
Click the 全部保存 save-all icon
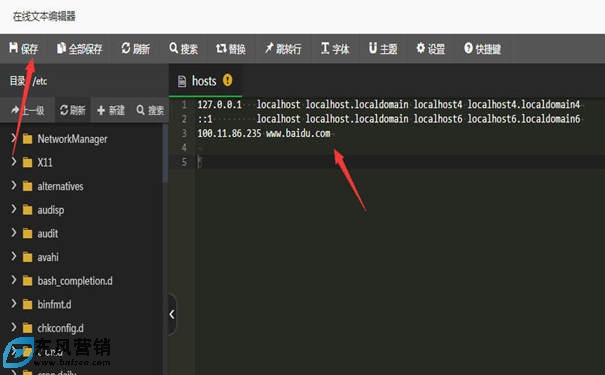pos(61,48)
